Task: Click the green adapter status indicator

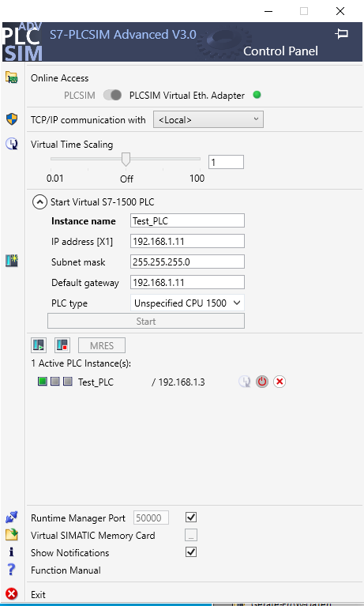Action: (257, 95)
